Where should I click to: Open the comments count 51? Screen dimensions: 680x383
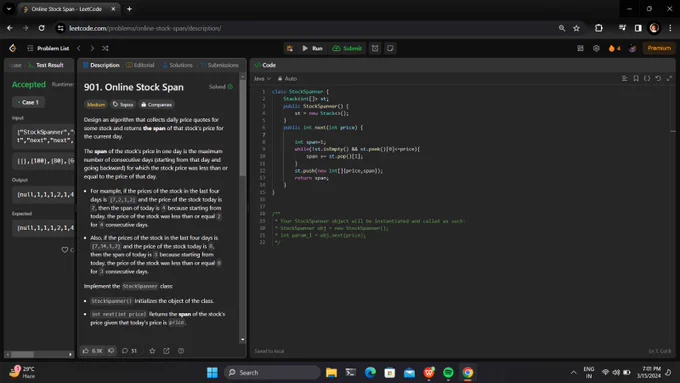pos(129,350)
